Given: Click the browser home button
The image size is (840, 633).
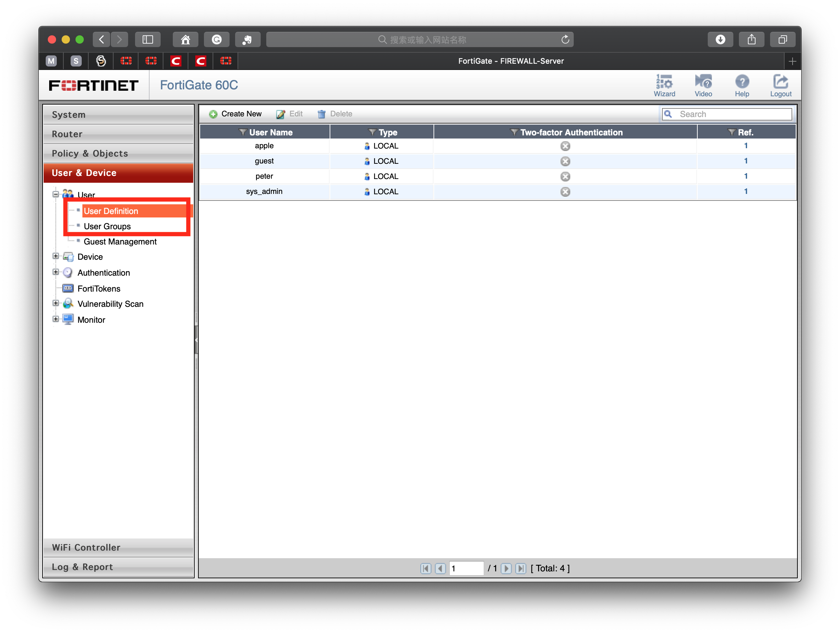Looking at the screenshot, I should (185, 39).
